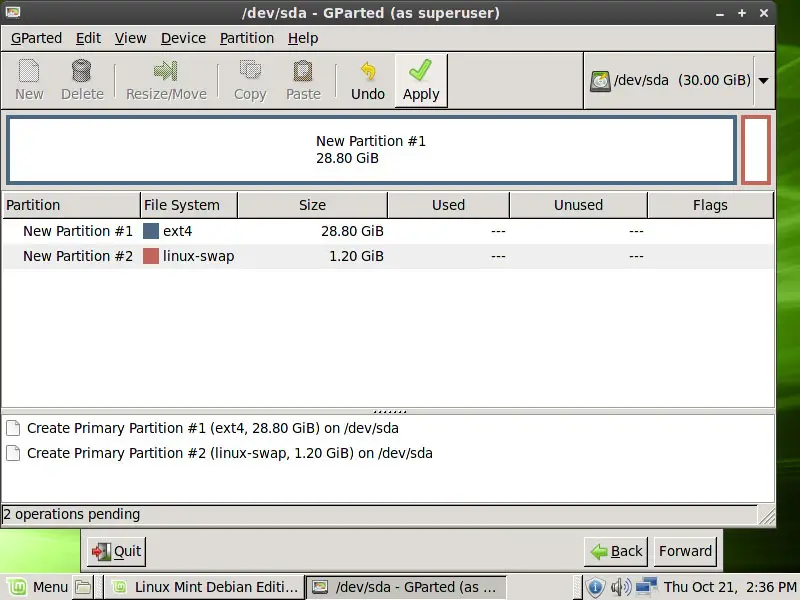Open the Partition menu
This screenshot has height=600, width=800.
(247, 38)
